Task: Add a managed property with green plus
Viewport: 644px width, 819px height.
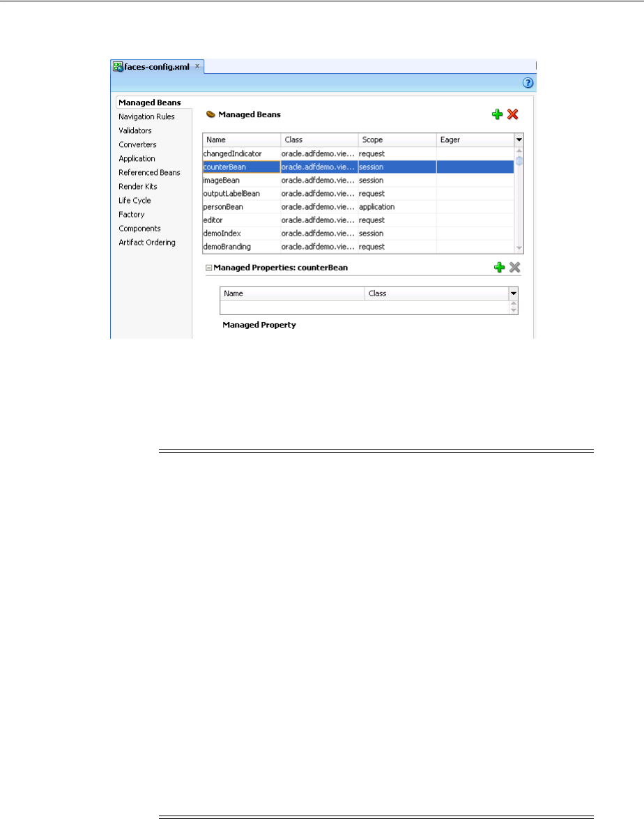Action: click(x=499, y=268)
